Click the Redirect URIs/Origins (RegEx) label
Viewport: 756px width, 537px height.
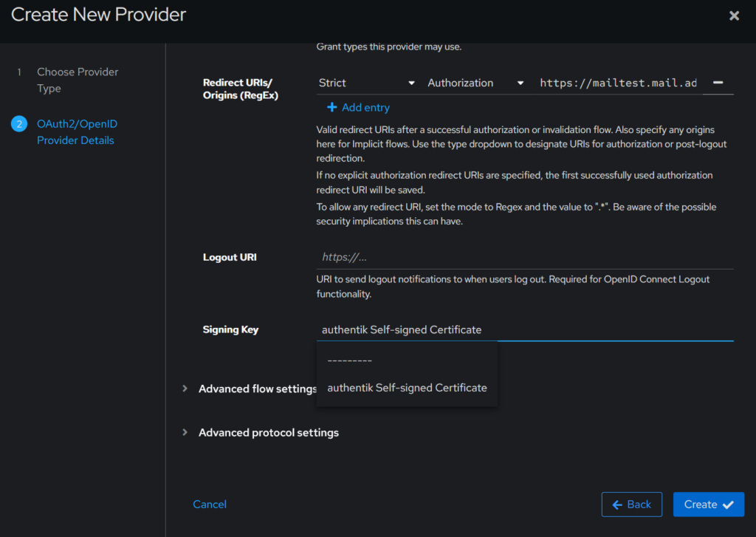tap(241, 89)
